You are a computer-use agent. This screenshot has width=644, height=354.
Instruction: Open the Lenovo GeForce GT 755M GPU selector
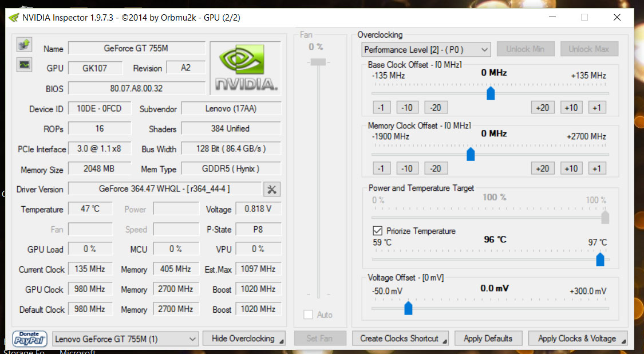tap(125, 339)
